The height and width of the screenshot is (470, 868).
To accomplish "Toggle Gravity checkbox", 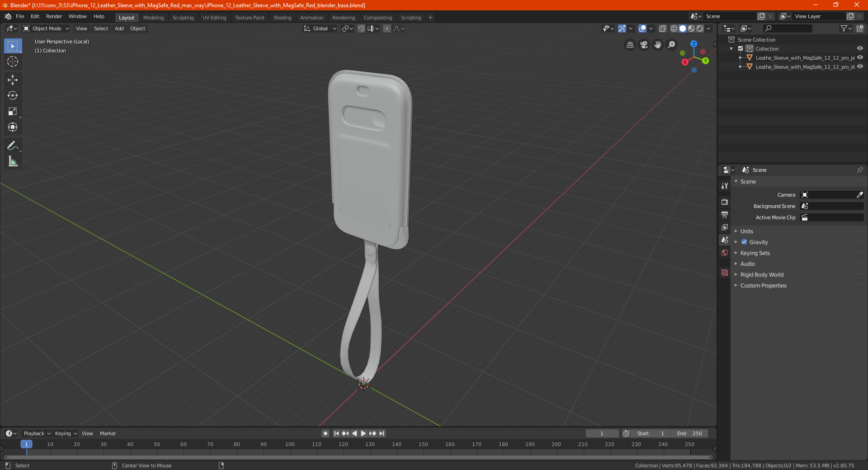I will pyautogui.click(x=744, y=242).
